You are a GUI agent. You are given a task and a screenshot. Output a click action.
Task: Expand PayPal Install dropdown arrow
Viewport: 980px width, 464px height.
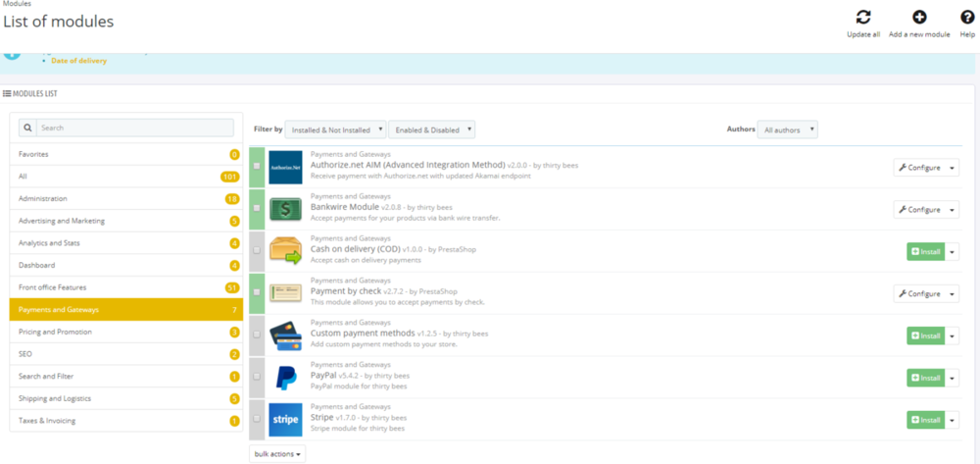953,378
